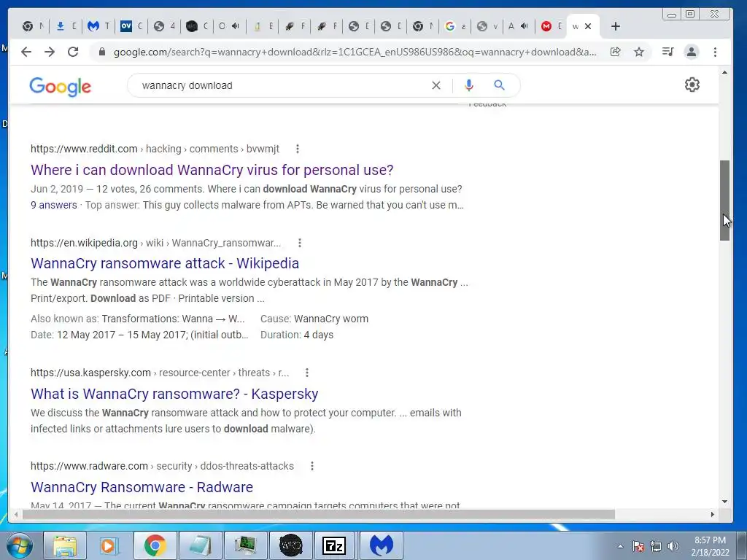Click the scroll-right arrow at the bottom
This screenshot has height=560, width=747.
[713, 514]
